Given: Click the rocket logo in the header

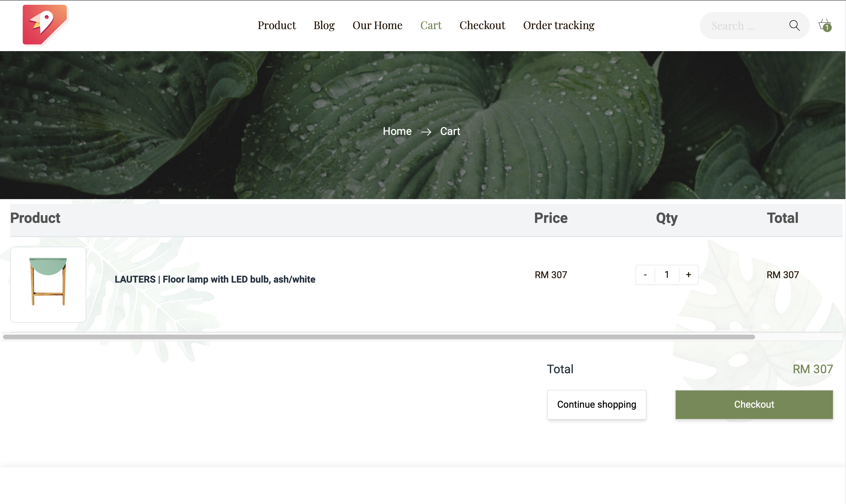Looking at the screenshot, I should click(x=45, y=24).
